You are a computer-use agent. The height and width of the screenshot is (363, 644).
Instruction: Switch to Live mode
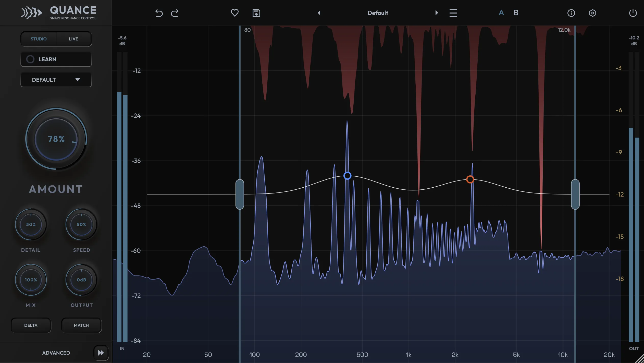tap(73, 39)
